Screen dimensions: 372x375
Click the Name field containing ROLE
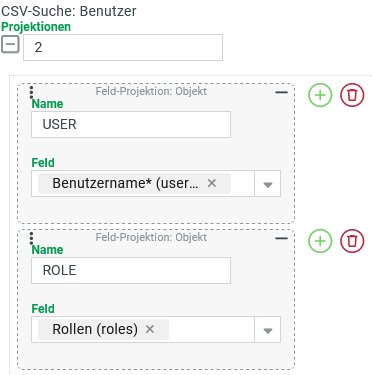(x=131, y=270)
